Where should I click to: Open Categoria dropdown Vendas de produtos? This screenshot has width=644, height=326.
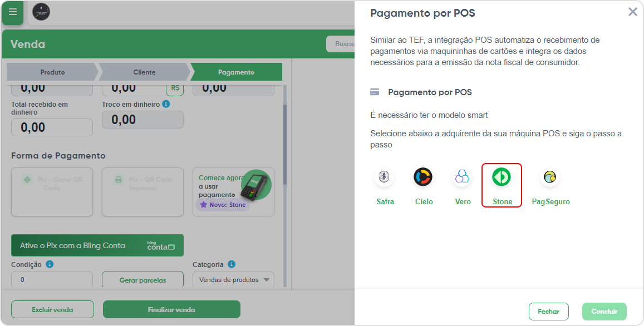tap(233, 280)
